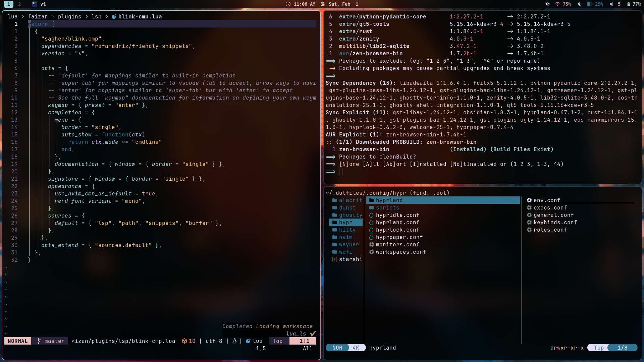Open the nvim folder in the file manager

pos(345,237)
